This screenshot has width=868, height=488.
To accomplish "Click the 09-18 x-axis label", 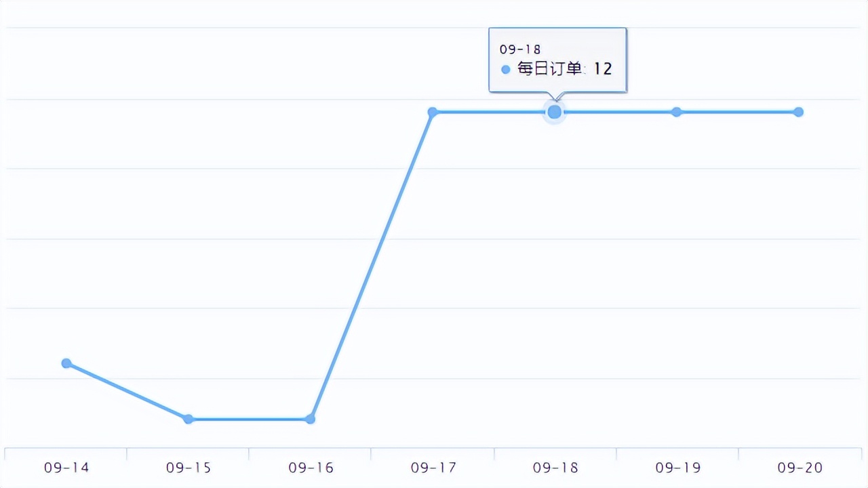I will [x=555, y=468].
